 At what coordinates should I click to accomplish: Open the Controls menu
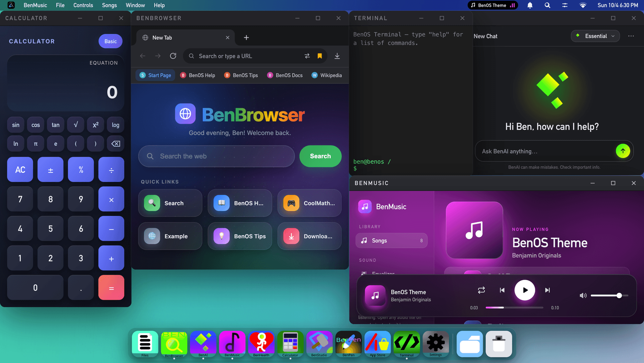tap(83, 5)
